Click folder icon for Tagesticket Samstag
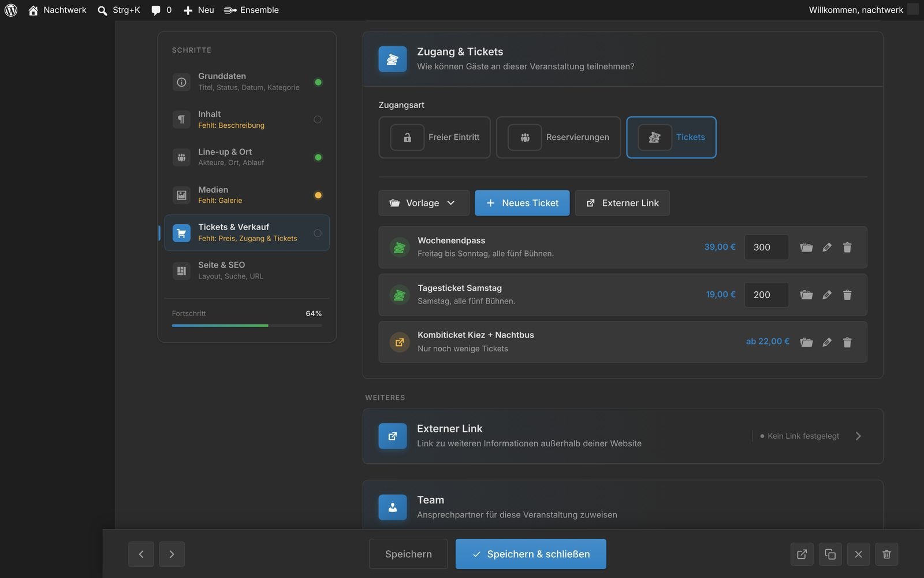 pos(806,295)
